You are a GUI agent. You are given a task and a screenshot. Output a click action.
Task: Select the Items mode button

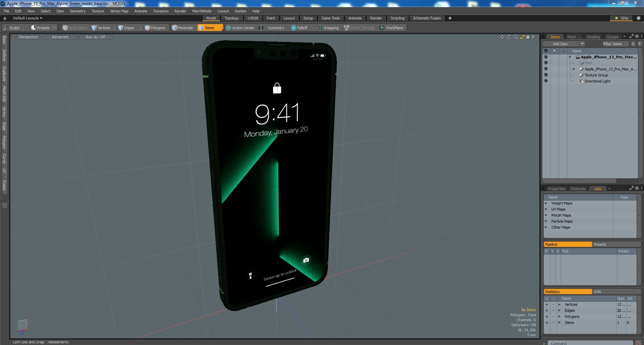tap(210, 28)
